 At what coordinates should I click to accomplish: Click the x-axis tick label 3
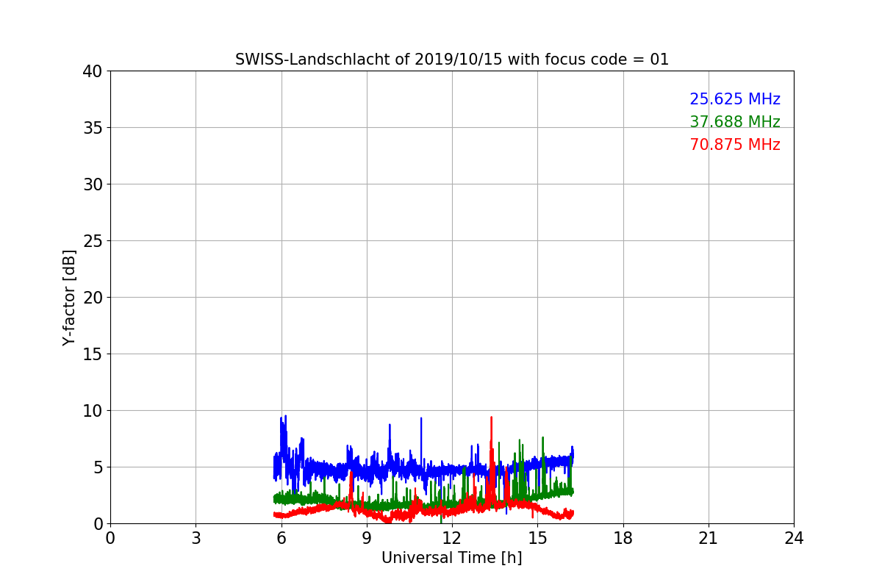pyautogui.click(x=196, y=538)
